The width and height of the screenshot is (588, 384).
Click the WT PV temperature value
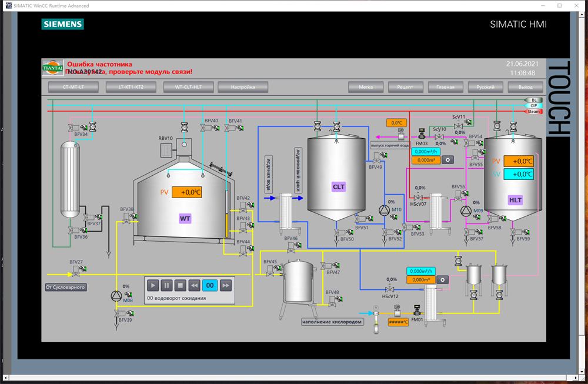187,192
